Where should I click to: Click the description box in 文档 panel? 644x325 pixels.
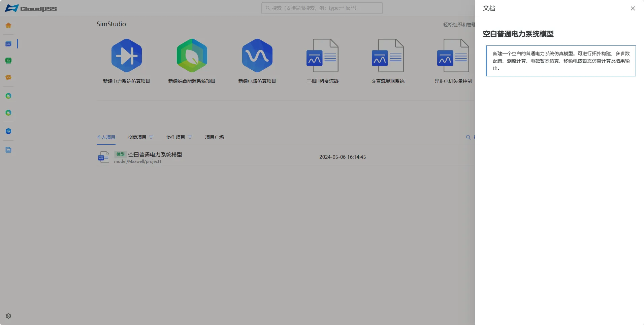(x=561, y=61)
